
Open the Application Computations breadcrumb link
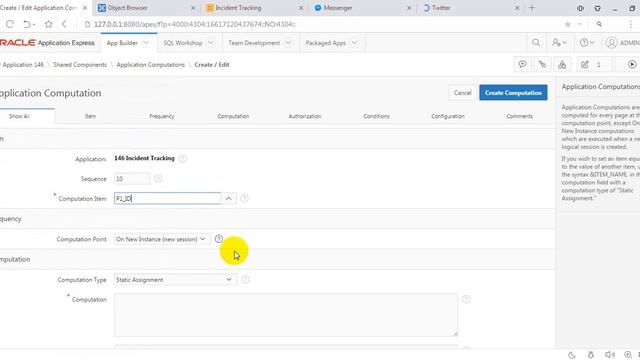151,64
